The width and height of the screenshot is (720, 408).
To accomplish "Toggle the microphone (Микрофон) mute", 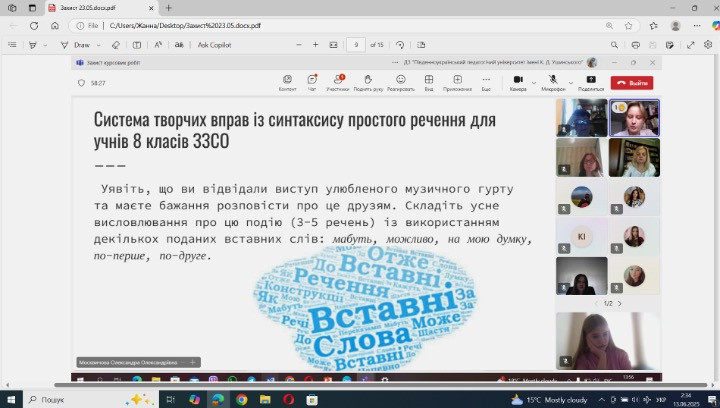I will [551, 80].
